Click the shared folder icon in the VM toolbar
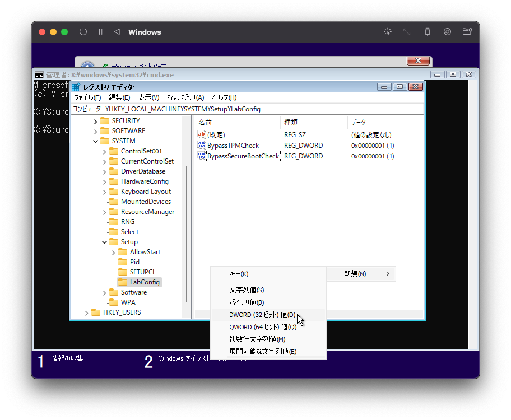Image resolution: width=511 pixels, height=420 pixels. tap(467, 32)
